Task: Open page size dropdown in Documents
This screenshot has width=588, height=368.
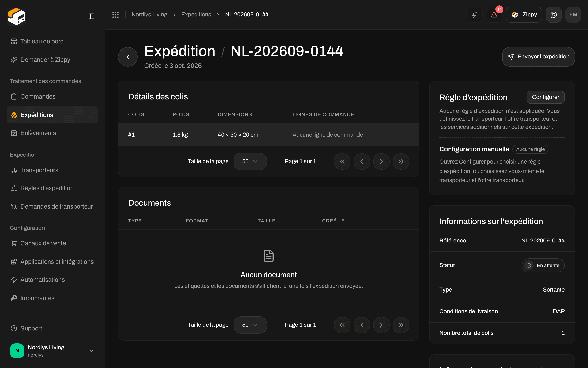Action: [250, 325]
